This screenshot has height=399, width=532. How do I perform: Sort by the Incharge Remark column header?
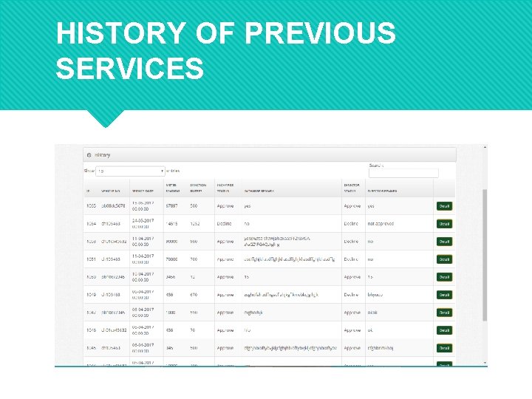coord(259,191)
